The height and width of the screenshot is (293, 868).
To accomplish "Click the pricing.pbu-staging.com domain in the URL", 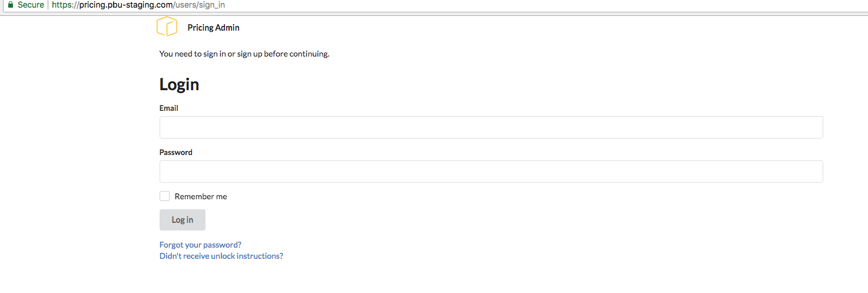I will click(126, 5).
